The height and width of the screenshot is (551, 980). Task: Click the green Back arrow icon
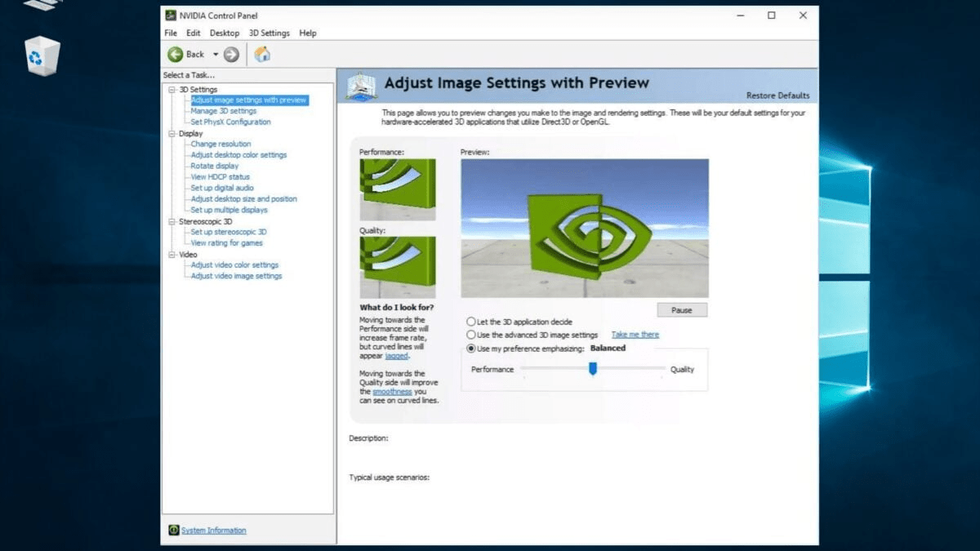click(175, 55)
